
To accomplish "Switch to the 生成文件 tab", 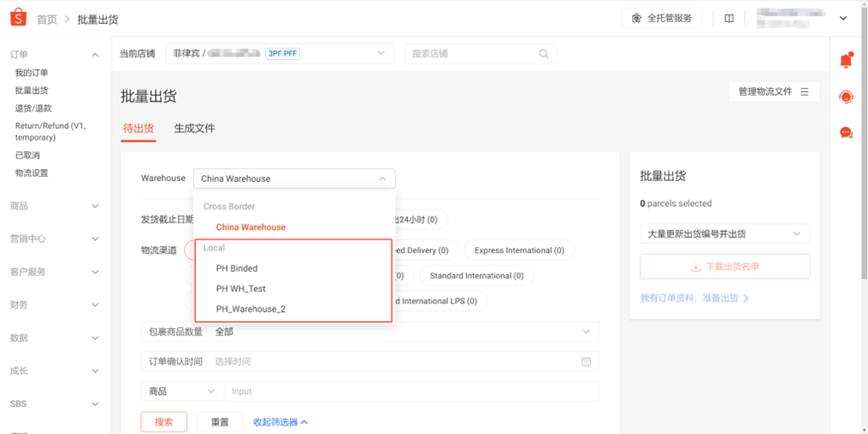I will (x=194, y=128).
